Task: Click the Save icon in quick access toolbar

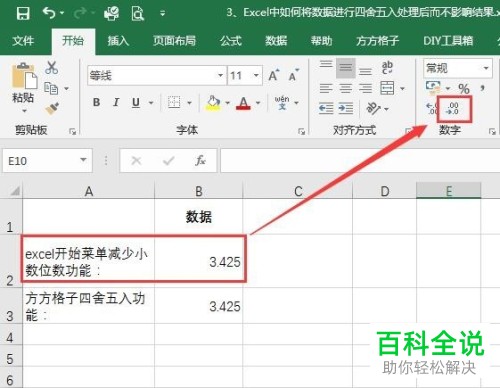Action: (x=23, y=14)
